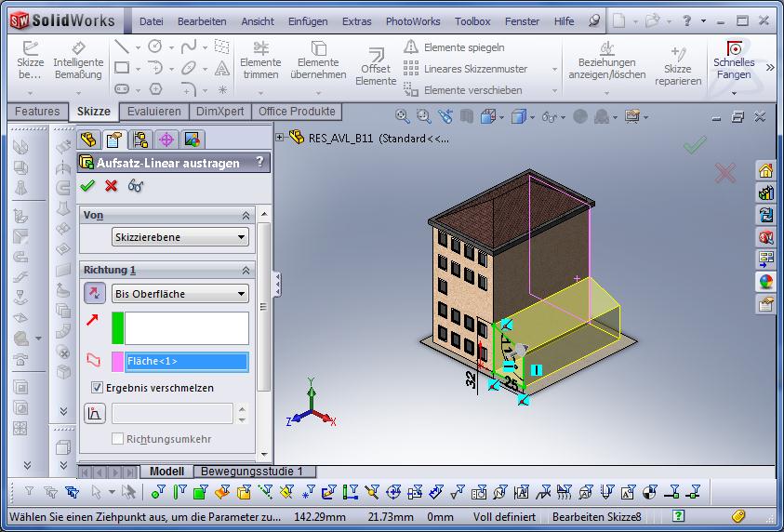The width and height of the screenshot is (784, 532).
Task: Open Schnelles Fangen tool
Action: [x=734, y=61]
